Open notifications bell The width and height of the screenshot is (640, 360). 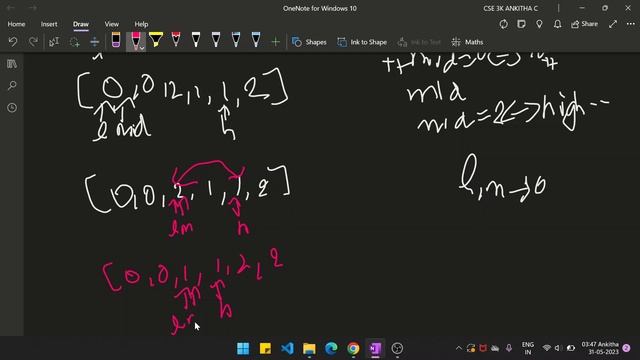pyautogui.click(x=557, y=24)
